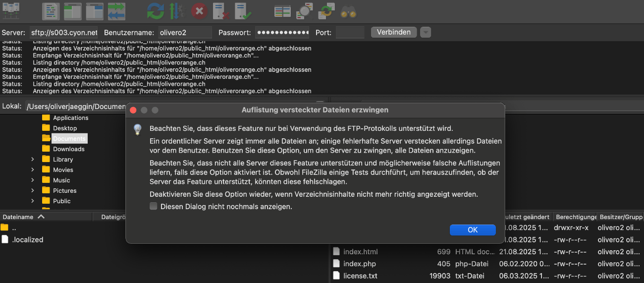Click the parent folder '..' icon
Viewport: 644px width, 283px height.
click(x=5, y=227)
